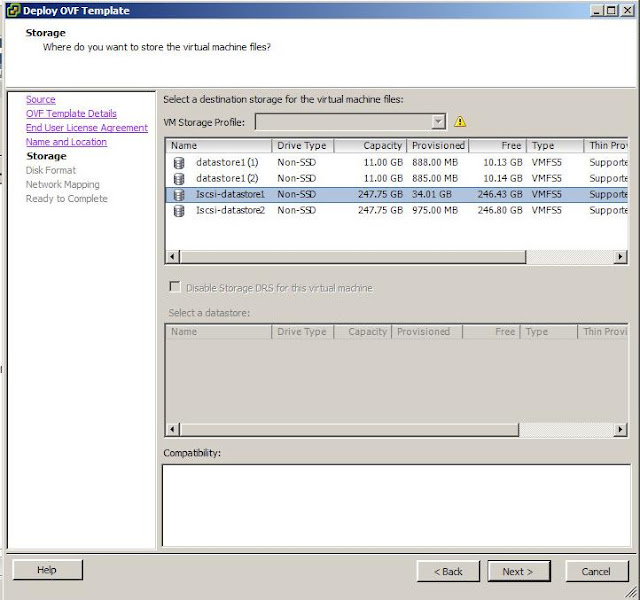Click the Ready to Complete step label
The height and width of the screenshot is (600, 640).
pos(67,199)
